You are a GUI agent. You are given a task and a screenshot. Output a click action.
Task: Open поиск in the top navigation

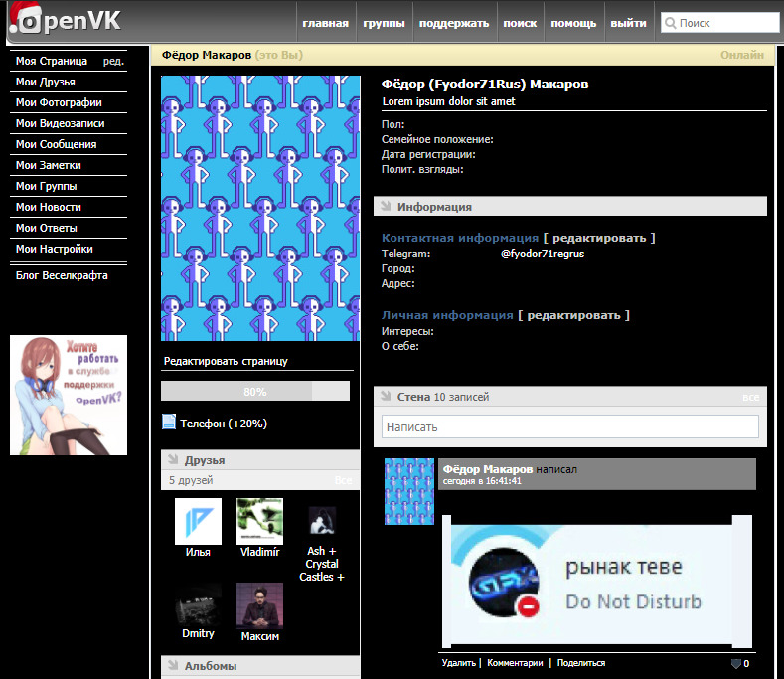click(x=520, y=23)
